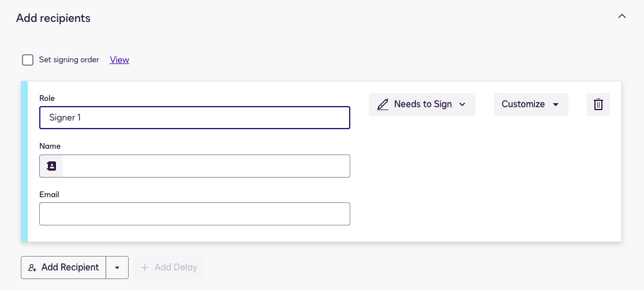Focus the Email input field
This screenshot has width=644, height=290.
click(194, 214)
